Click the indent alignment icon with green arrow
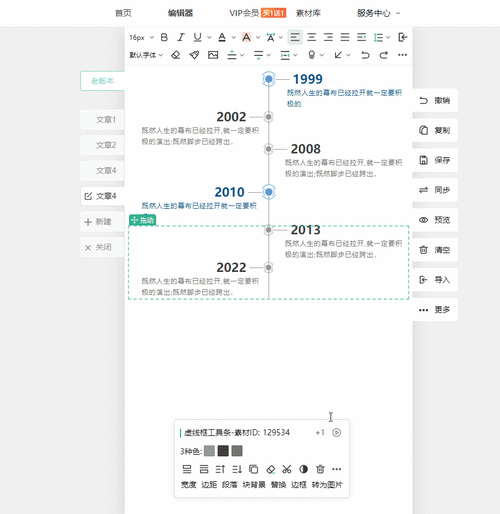This screenshot has height=514, width=500. point(362,37)
